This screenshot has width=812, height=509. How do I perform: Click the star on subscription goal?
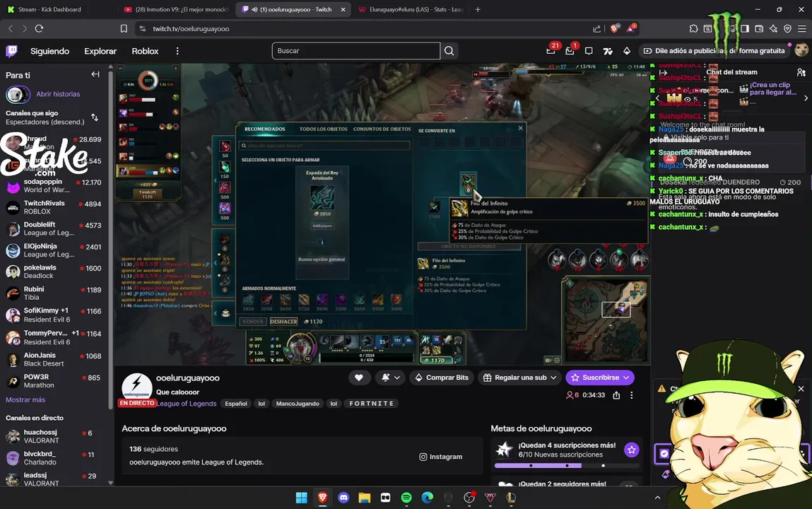pyautogui.click(x=631, y=450)
